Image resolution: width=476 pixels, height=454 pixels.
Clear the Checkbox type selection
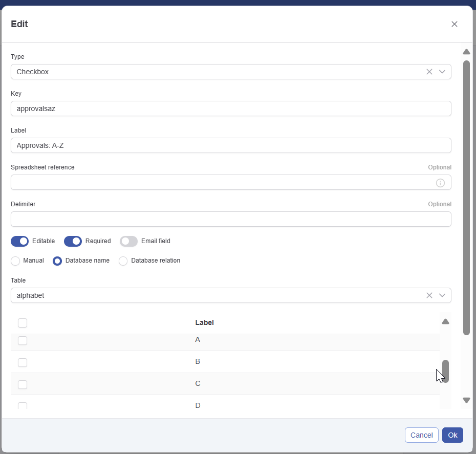click(x=429, y=72)
